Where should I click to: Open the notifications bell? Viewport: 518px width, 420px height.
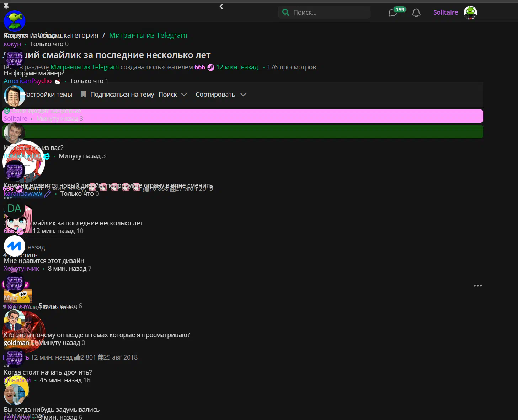pos(416,13)
